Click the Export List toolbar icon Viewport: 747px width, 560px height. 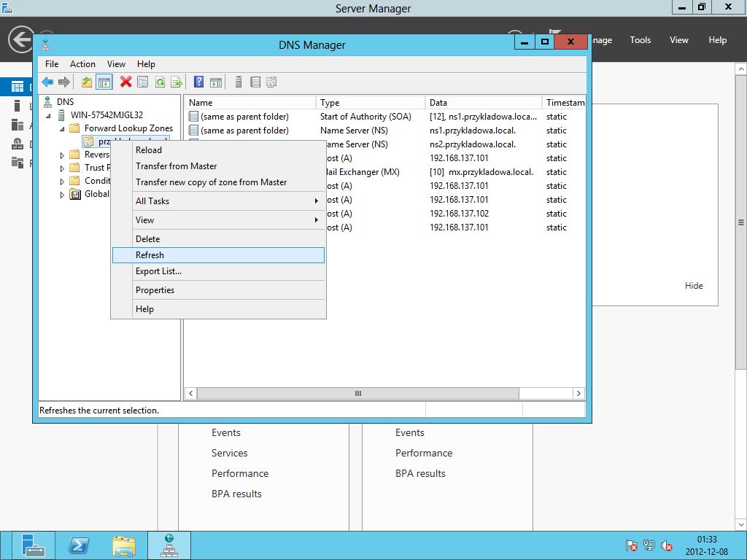[177, 82]
